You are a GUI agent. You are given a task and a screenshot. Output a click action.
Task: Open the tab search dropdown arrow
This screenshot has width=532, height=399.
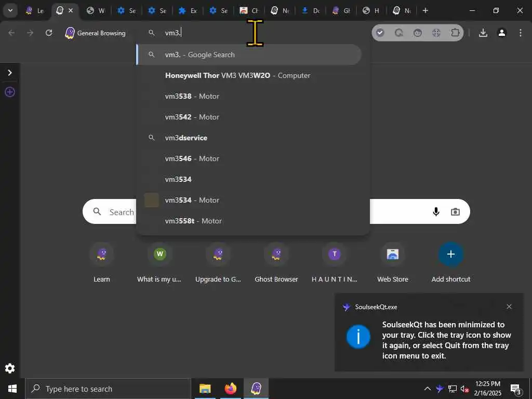pos(10,10)
